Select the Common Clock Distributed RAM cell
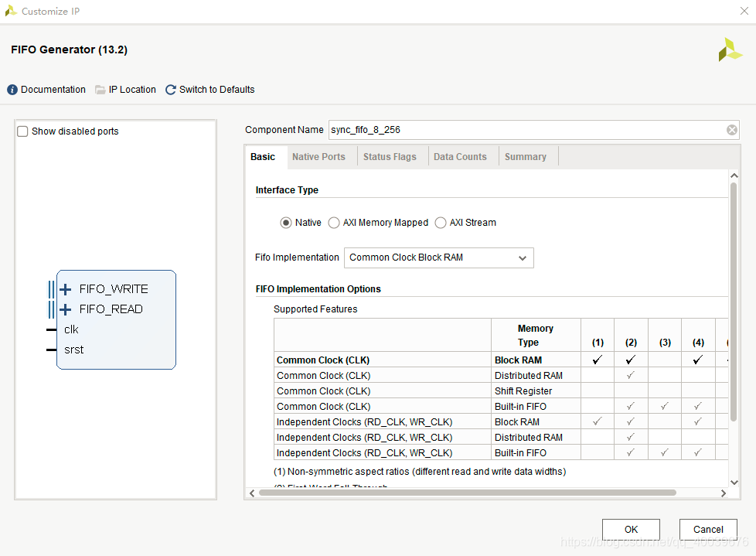Image resolution: width=756 pixels, height=556 pixels. (536, 376)
